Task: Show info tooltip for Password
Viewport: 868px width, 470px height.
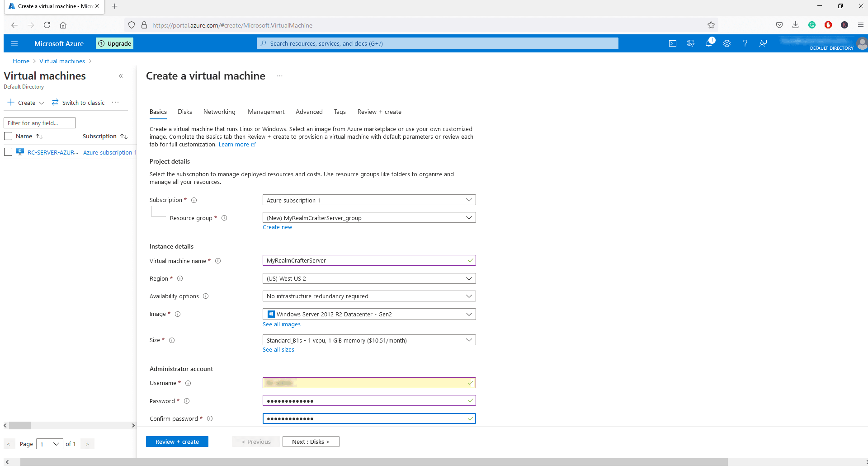Action: click(x=187, y=401)
